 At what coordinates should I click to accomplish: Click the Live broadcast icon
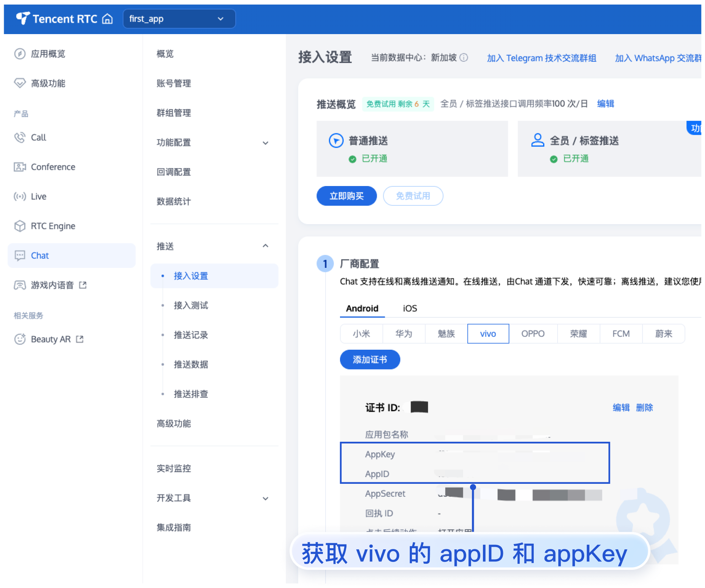pos(20,197)
